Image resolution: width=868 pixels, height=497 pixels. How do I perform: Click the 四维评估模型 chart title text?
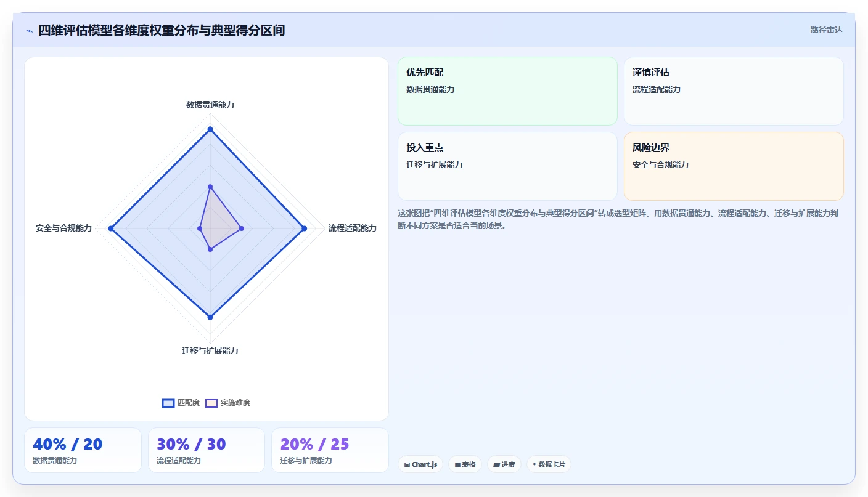(162, 30)
